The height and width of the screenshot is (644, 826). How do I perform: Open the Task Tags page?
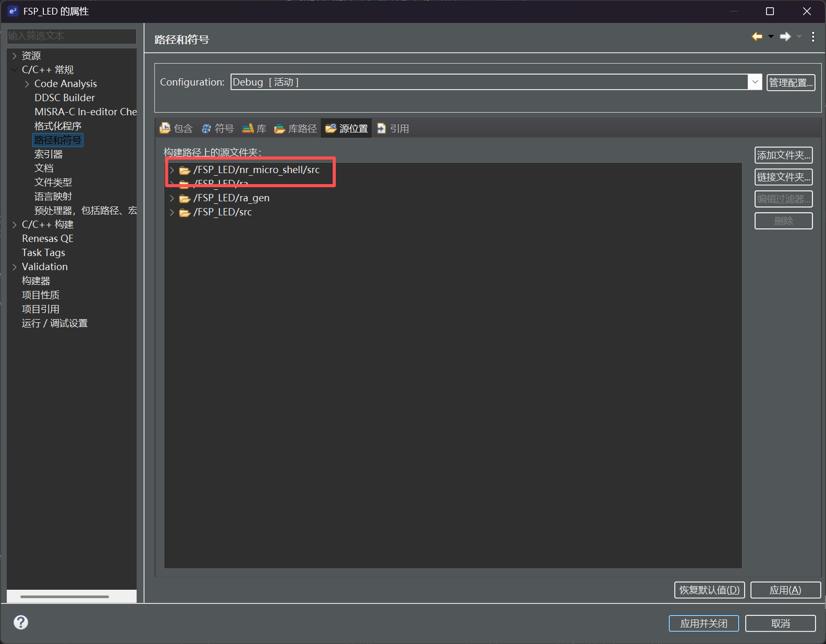(43, 253)
